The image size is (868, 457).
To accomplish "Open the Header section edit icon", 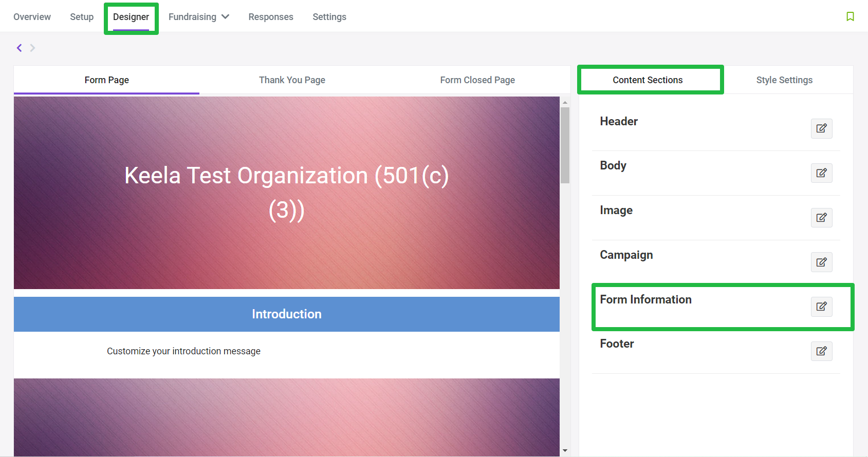I will (821, 128).
